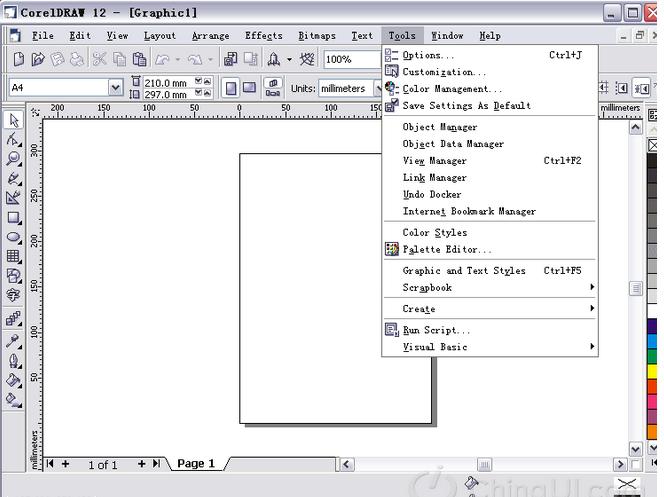Click the Open file icon
664x497 pixels.
coord(38,59)
